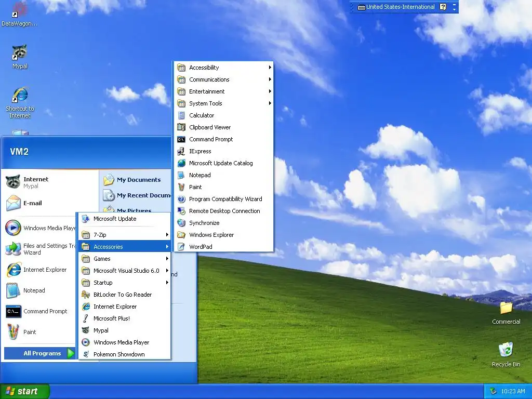Click the system tray notification icon
Image resolution: width=532 pixels, height=399 pixels.
coord(493,391)
